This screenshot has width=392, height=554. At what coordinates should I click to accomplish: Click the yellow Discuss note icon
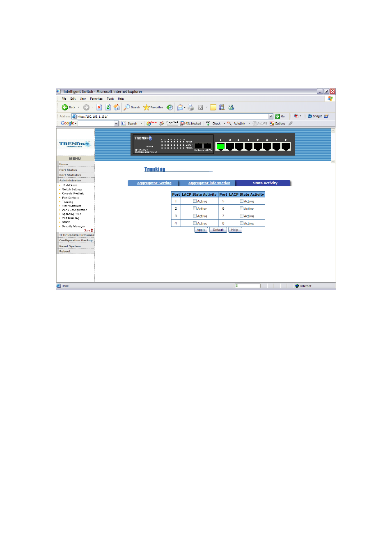(213, 107)
